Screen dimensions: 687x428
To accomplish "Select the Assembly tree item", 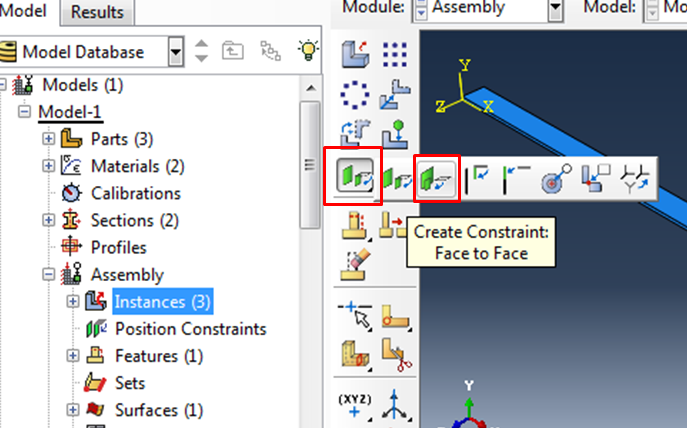I will point(127,275).
